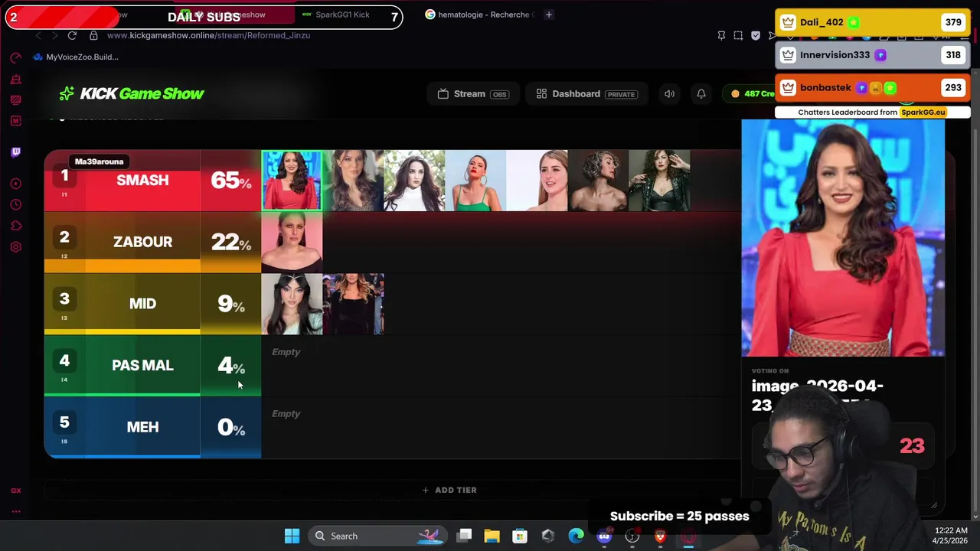The image size is (980, 551).
Task: Open Opera GX from taskbar
Action: point(688,536)
